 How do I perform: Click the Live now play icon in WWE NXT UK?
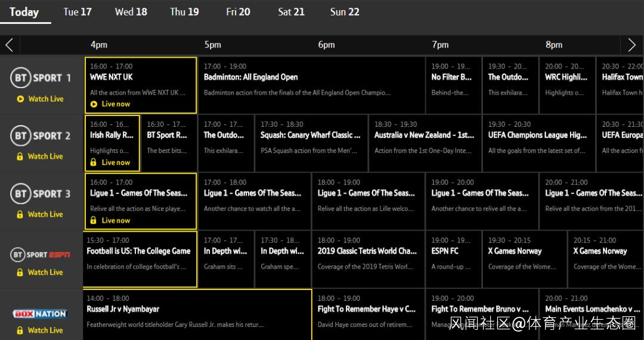point(94,104)
